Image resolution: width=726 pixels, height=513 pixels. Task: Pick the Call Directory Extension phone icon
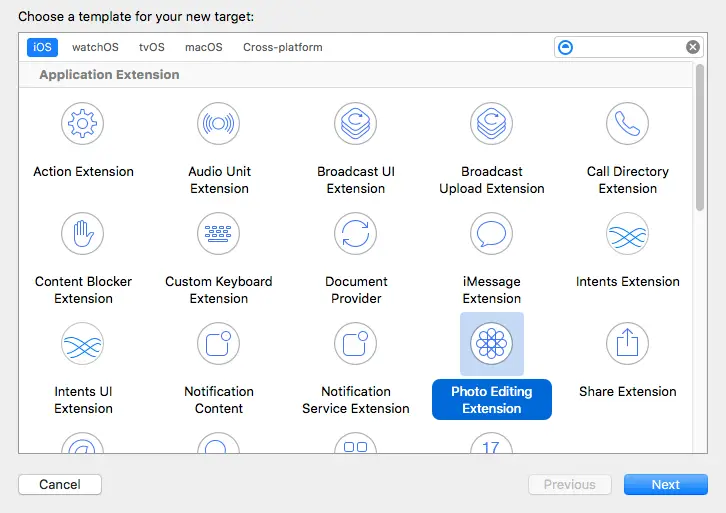pyautogui.click(x=627, y=124)
